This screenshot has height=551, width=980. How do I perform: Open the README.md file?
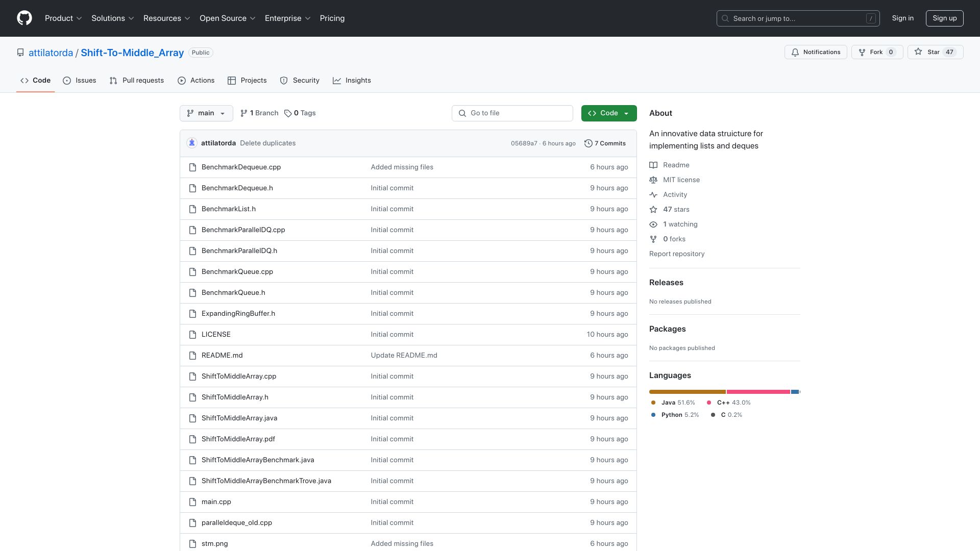pyautogui.click(x=222, y=356)
